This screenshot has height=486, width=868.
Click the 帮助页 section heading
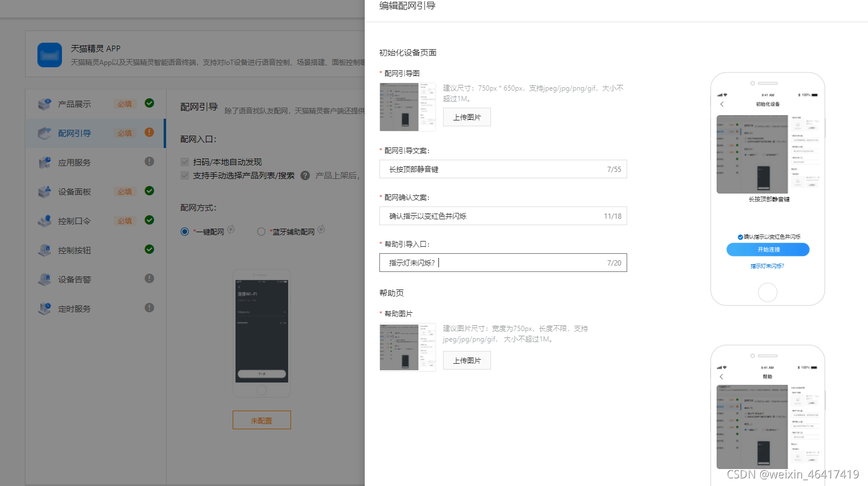392,293
